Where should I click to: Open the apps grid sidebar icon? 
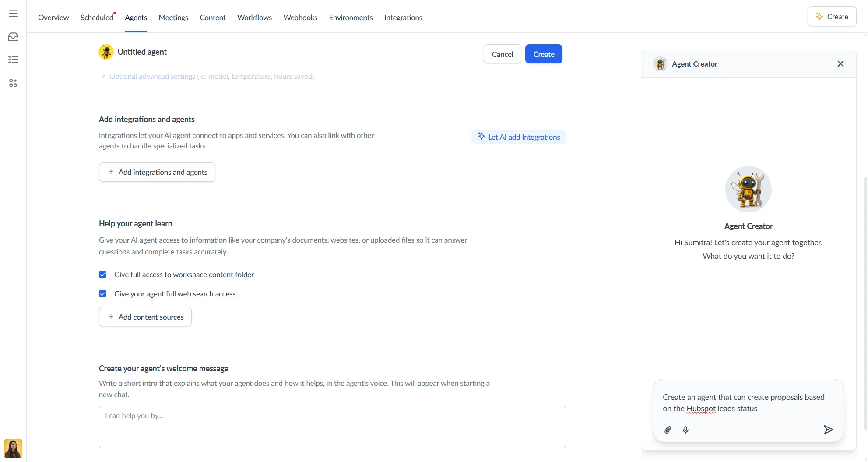coord(13,83)
